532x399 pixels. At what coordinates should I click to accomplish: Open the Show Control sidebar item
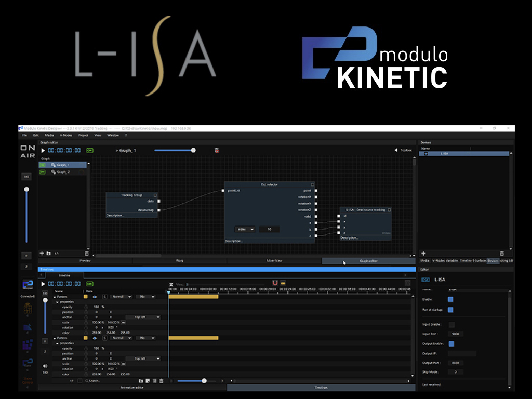tap(28, 380)
